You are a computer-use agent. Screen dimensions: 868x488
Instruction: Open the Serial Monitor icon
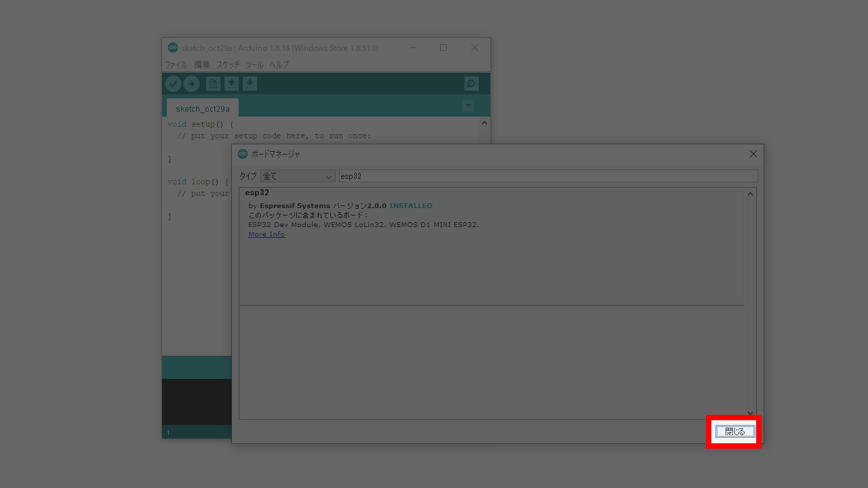coord(471,84)
